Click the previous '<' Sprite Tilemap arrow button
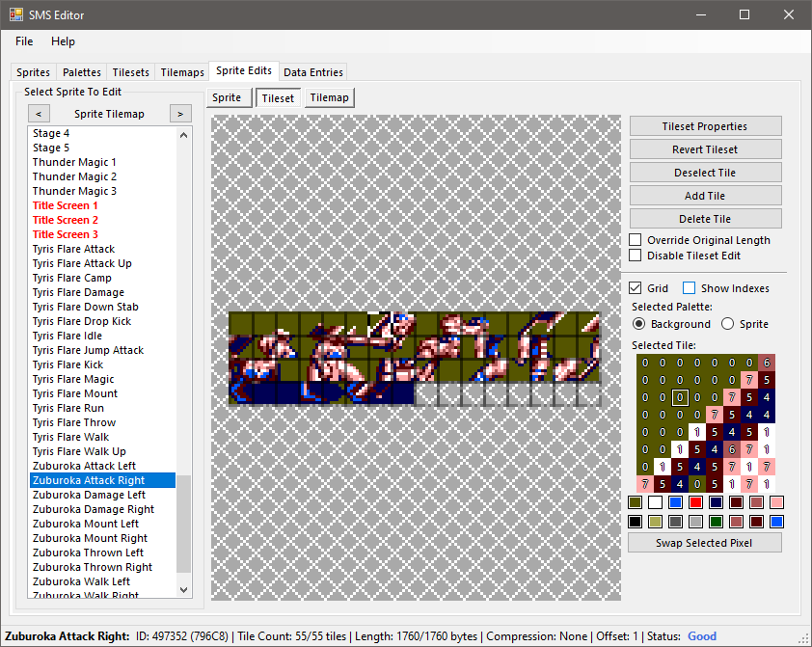Image resolution: width=812 pixels, height=647 pixels. pyautogui.click(x=39, y=114)
